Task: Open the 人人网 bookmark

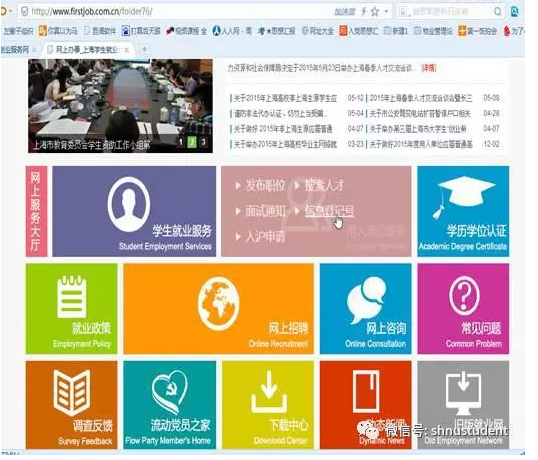Action: (232, 31)
